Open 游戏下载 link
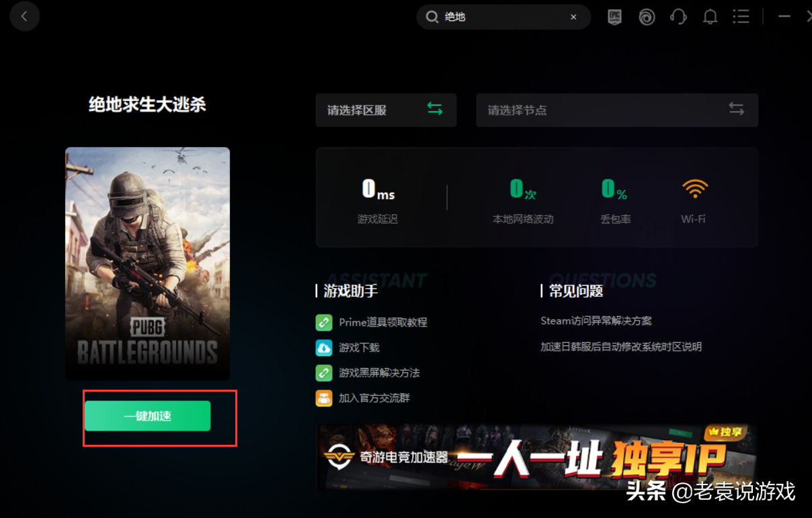Screen dimensions: 812x518 point(359,348)
